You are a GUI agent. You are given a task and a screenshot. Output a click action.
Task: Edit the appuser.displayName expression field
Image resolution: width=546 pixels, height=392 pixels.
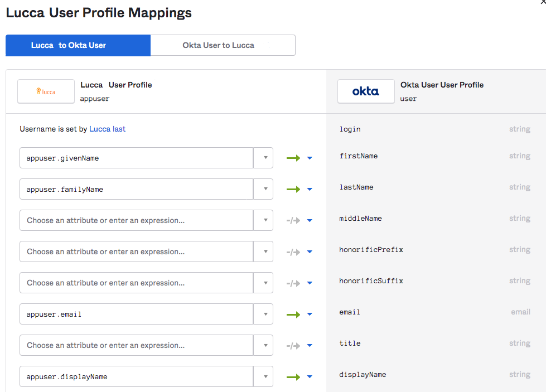click(x=137, y=376)
